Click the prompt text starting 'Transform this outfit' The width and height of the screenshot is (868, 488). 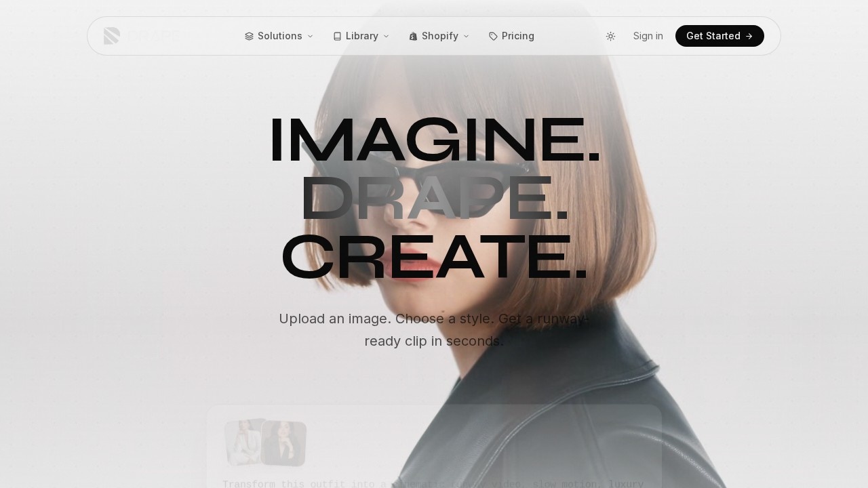[x=433, y=483]
